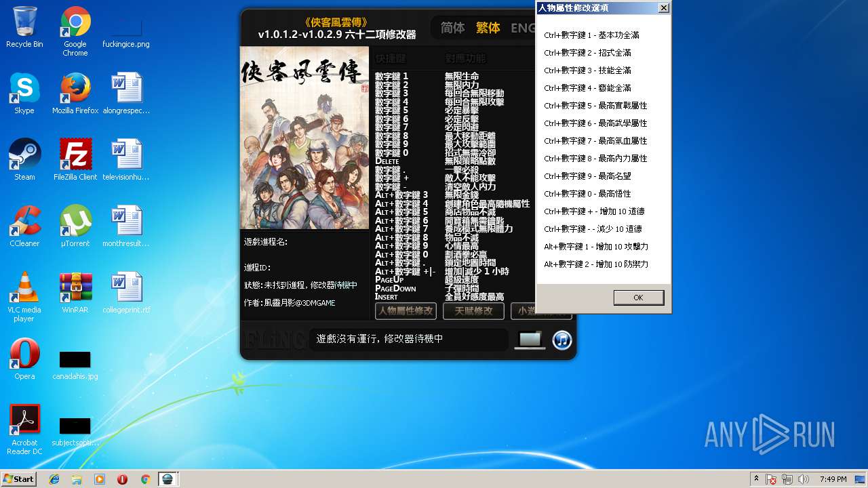Click taskbar clock showing 7:49 PM
Image resolution: width=868 pixels, height=488 pixels.
point(833,479)
